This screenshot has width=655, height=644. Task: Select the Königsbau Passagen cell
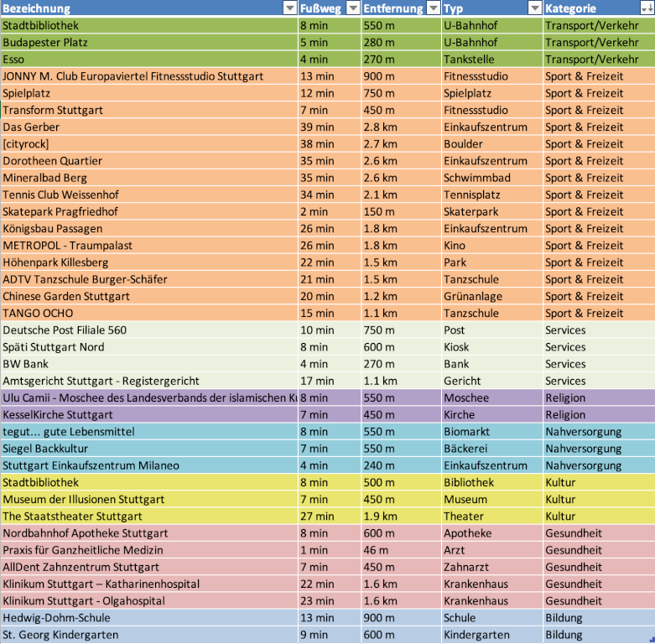[x=149, y=228]
